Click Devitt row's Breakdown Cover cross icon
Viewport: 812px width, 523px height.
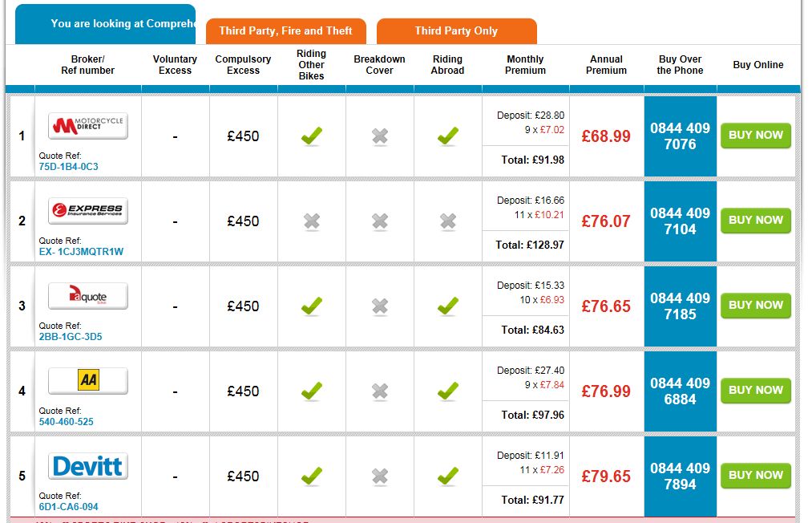click(x=380, y=476)
